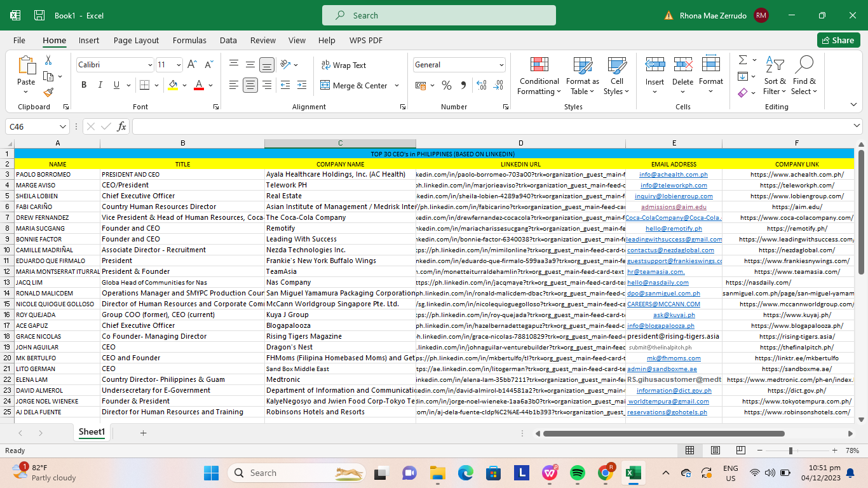Switch to the WPS PDF tab
The width and height of the screenshot is (868, 488).
[x=366, y=40]
